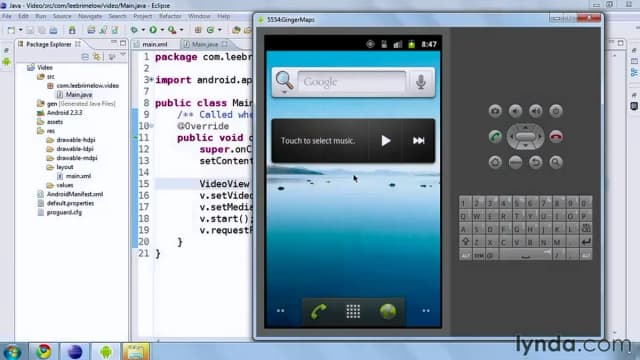Open the Project menu
The width and height of the screenshot is (640, 360).
tap(142, 16)
